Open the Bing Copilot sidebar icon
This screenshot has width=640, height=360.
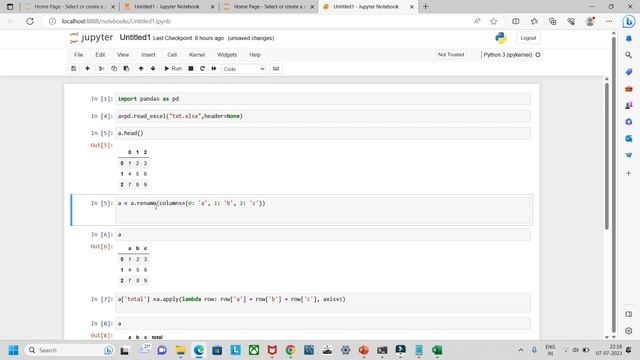[629, 21]
